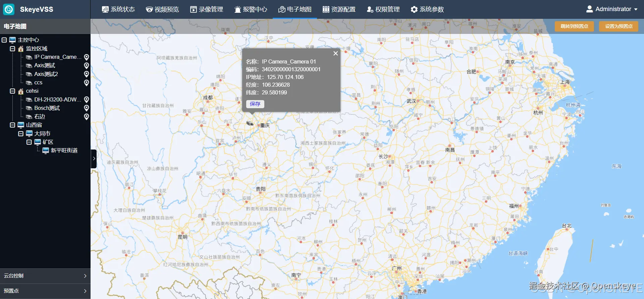Click location pin for Axis测试2
The image size is (644, 299).
click(x=87, y=74)
